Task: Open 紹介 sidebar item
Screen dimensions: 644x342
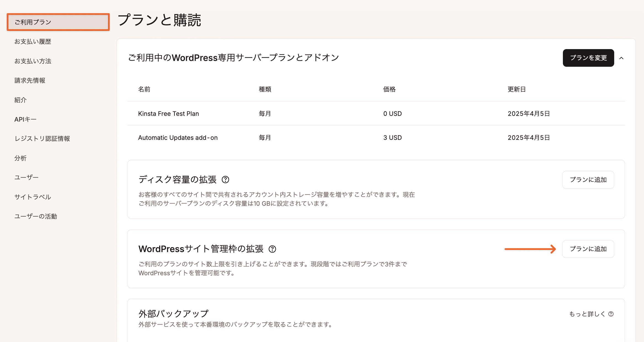Action: pyautogui.click(x=20, y=100)
